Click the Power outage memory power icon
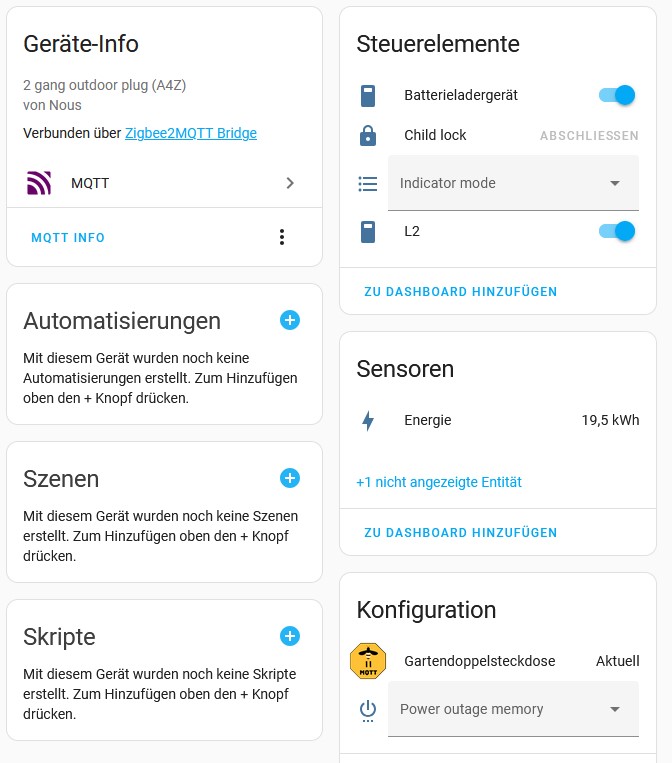This screenshot has width=672, height=763. point(368,710)
